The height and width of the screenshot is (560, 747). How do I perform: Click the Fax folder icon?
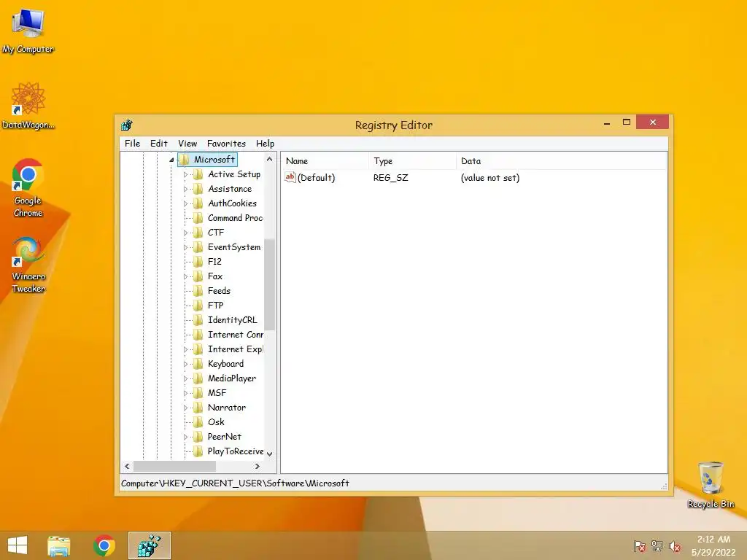click(x=198, y=276)
